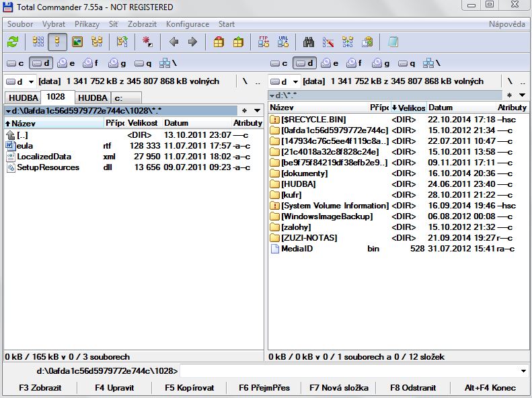
Task: Click the green Reread source refresh icon
Action: 13,42
